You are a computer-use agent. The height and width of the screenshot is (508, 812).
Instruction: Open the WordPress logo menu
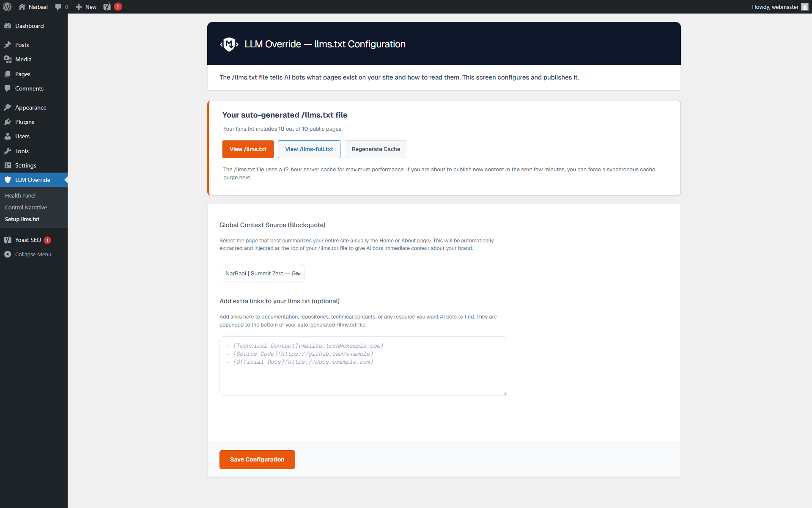click(7, 7)
